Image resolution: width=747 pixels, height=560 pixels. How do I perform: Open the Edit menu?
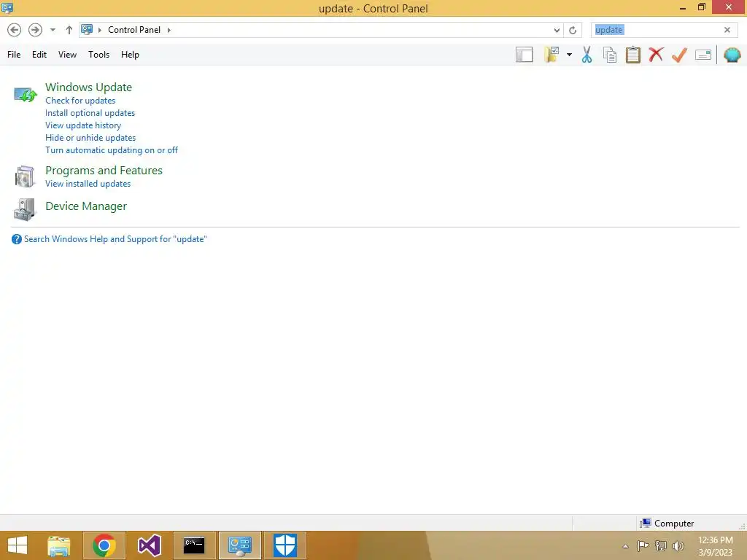tap(39, 54)
